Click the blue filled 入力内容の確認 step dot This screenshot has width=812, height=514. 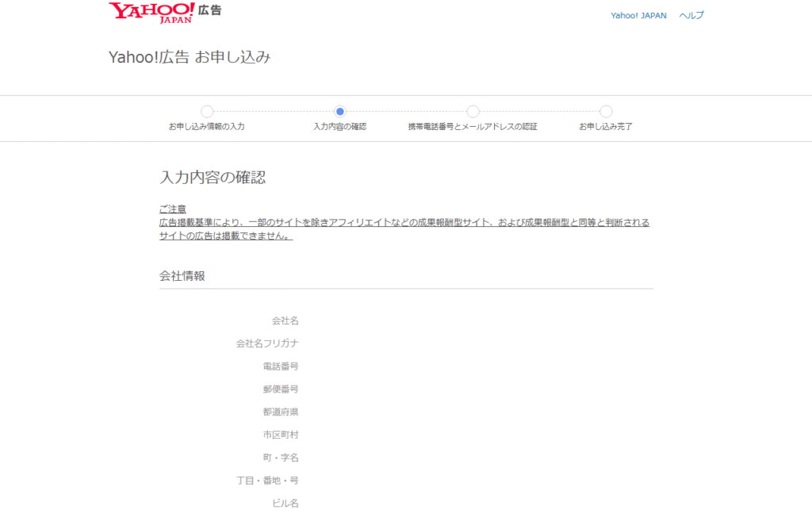pos(340,112)
